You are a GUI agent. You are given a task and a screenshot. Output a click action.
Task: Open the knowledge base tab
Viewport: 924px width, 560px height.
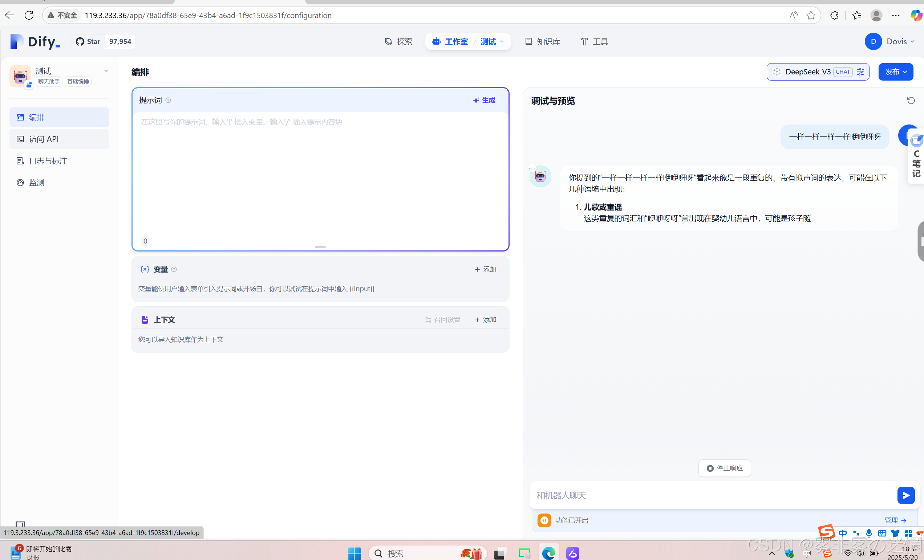[542, 42]
